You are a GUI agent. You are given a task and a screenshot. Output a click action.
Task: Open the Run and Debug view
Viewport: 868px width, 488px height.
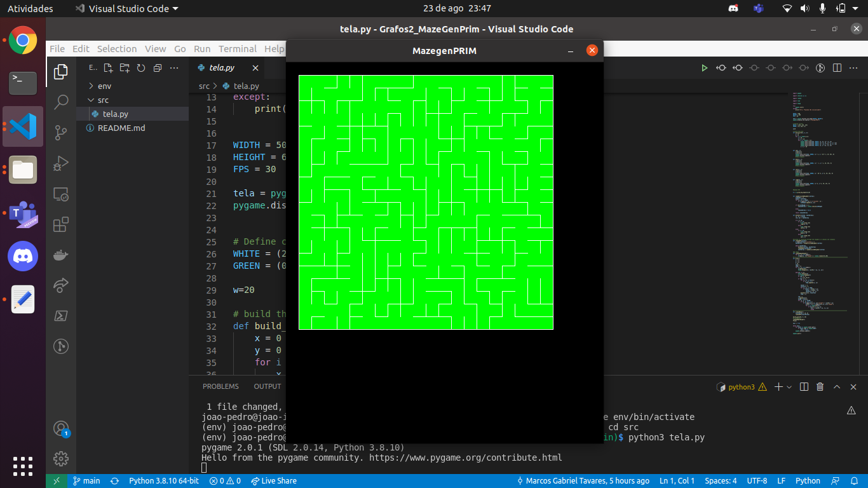[61, 163]
